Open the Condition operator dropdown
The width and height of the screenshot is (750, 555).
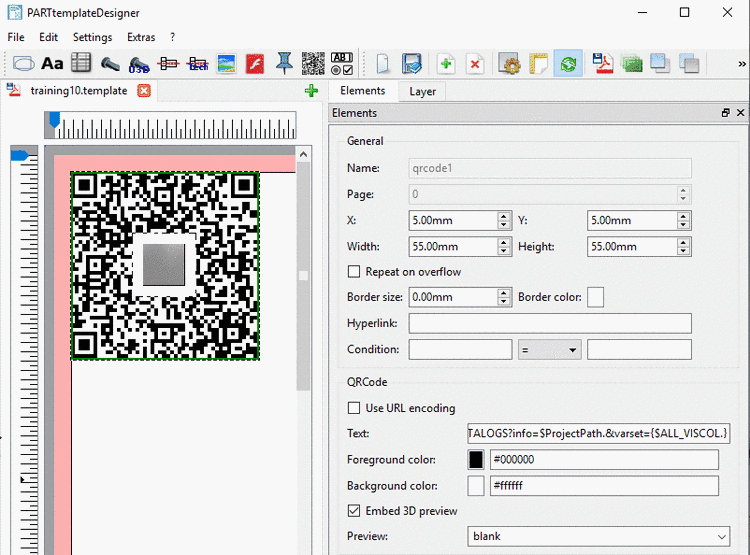(549, 350)
